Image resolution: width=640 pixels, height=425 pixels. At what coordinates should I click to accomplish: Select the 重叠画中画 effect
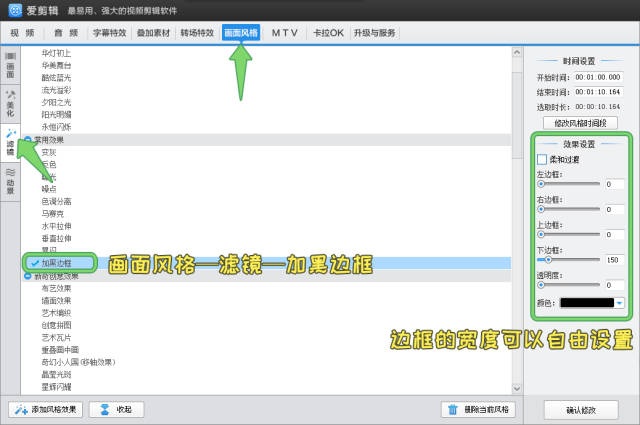pos(60,350)
